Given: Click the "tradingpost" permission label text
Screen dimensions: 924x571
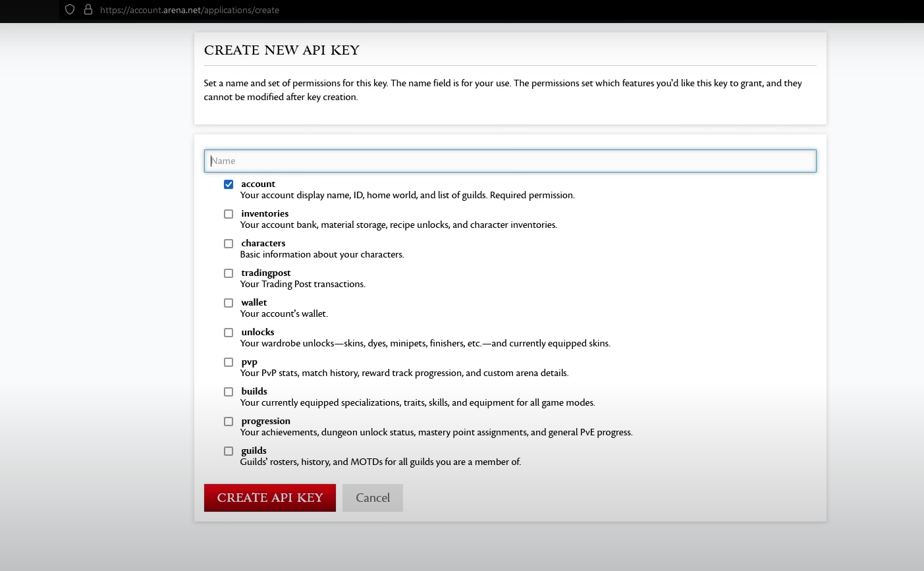Looking at the screenshot, I should click(266, 273).
